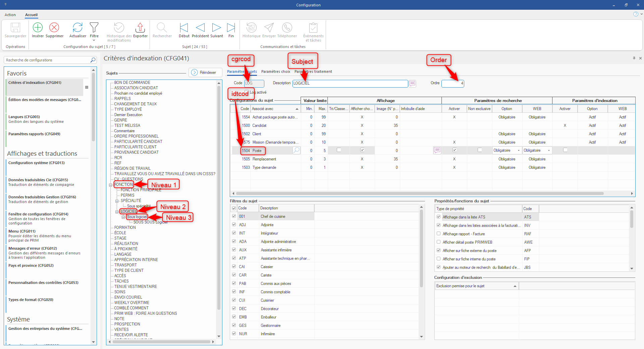Viewport: 644px width, 349px height.
Task: Collapse the FONCTION tree node
Action: pos(111,185)
